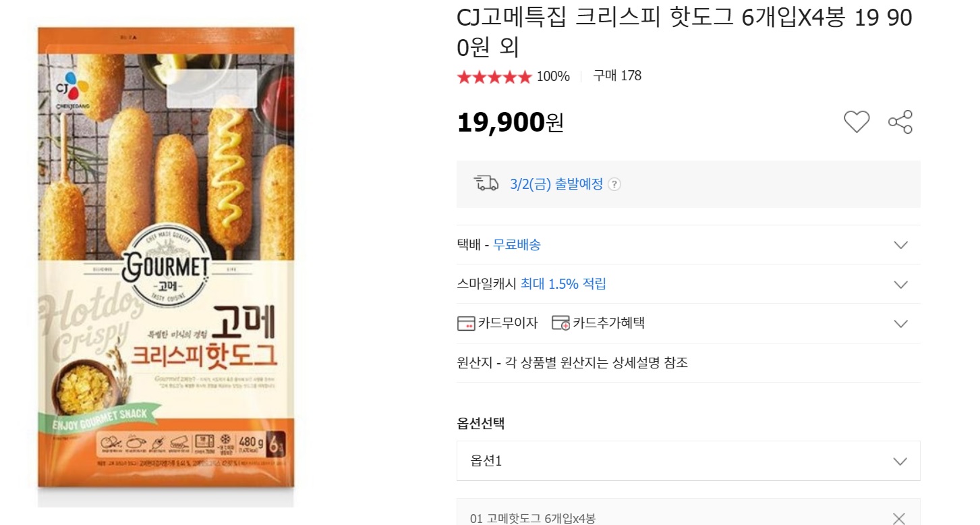Open the 옵션1 option dropdown
The image size is (980, 525).
pos(688,461)
